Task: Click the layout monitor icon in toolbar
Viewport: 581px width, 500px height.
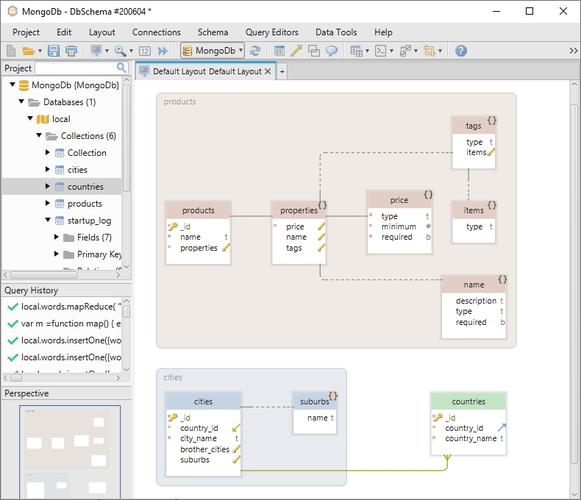Action: click(97, 50)
